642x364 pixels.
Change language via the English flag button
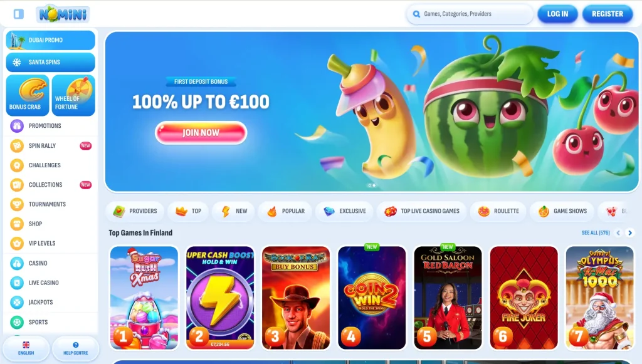pyautogui.click(x=26, y=348)
